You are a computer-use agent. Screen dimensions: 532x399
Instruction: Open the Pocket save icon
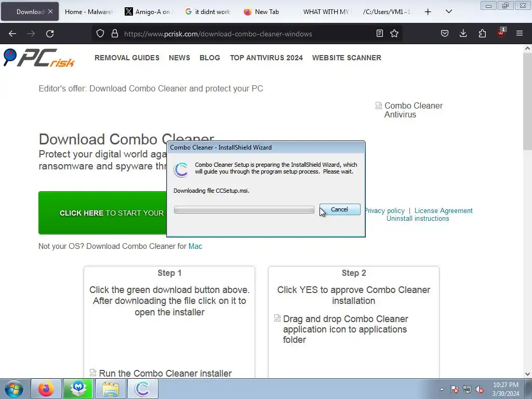tap(445, 33)
